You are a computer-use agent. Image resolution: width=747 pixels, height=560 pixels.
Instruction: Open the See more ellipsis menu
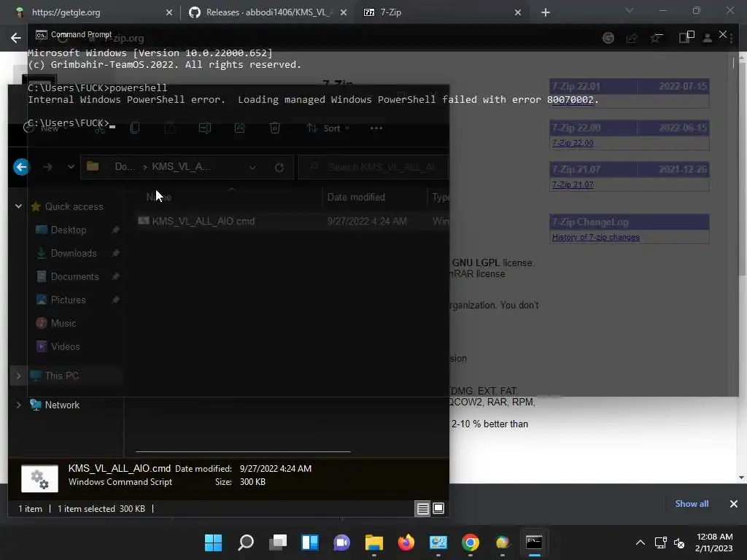(x=376, y=128)
